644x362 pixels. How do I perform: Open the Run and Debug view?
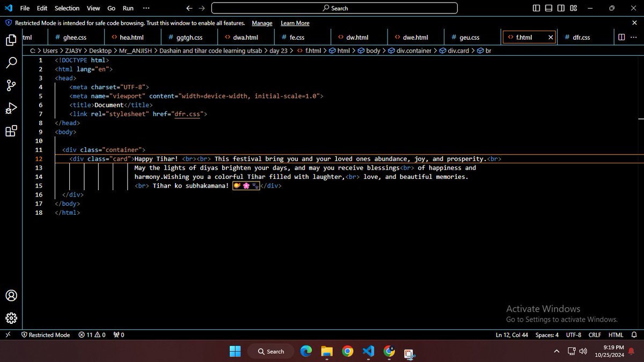click(x=11, y=108)
